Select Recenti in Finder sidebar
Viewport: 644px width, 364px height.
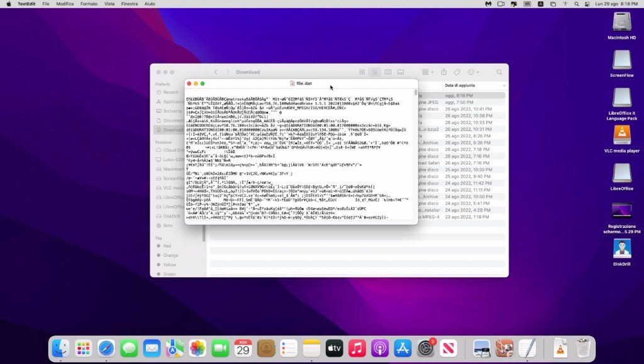(170, 92)
